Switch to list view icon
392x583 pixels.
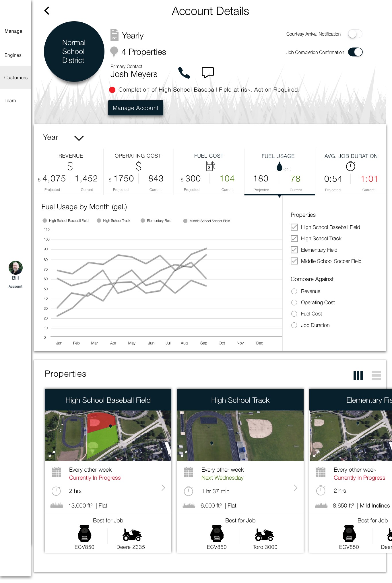(376, 375)
